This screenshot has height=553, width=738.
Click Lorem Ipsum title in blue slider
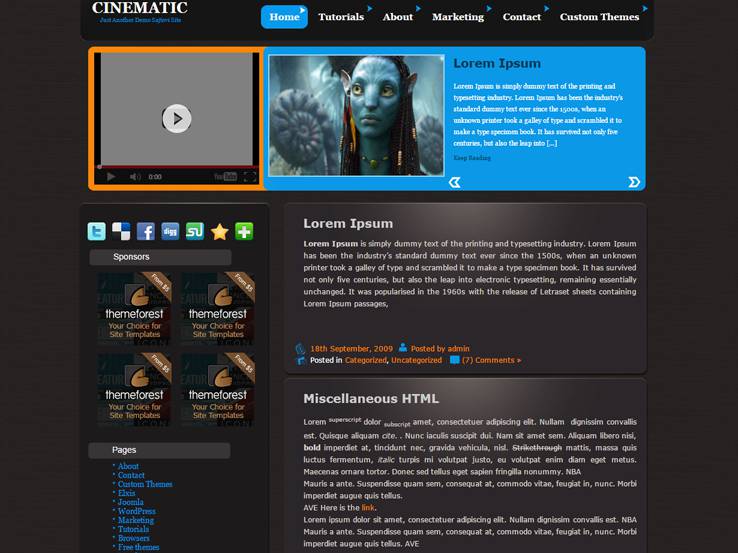[497, 64]
